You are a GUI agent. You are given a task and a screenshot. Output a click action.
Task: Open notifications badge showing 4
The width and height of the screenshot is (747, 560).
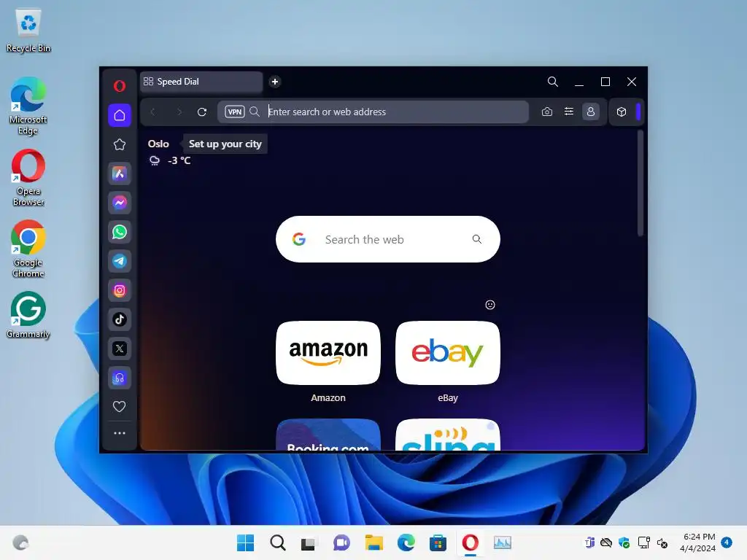tap(727, 542)
